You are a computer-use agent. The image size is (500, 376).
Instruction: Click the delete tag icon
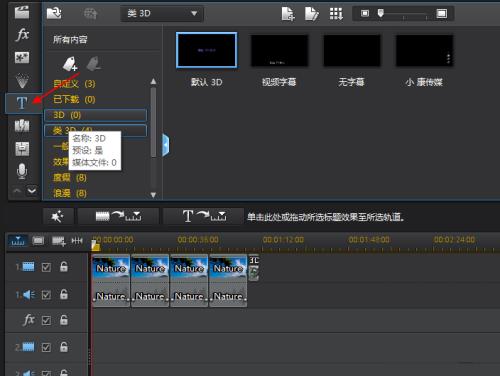pyautogui.click(x=94, y=63)
